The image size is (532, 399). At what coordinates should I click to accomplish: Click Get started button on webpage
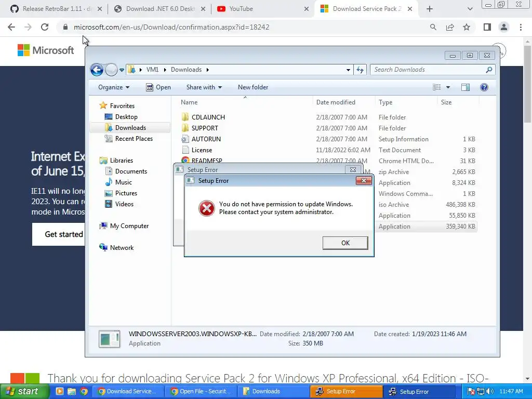pyautogui.click(x=59, y=234)
